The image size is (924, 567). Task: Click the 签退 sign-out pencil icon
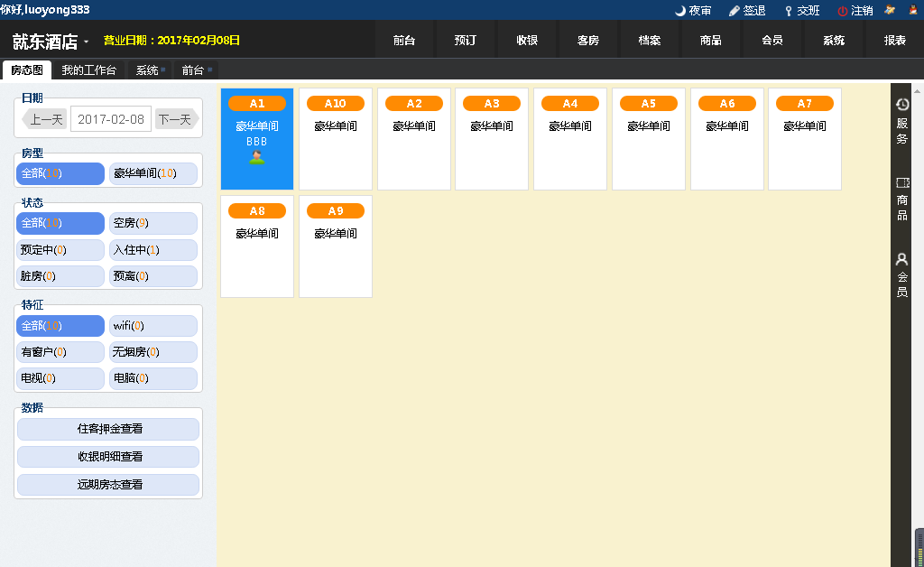(x=735, y=11)
